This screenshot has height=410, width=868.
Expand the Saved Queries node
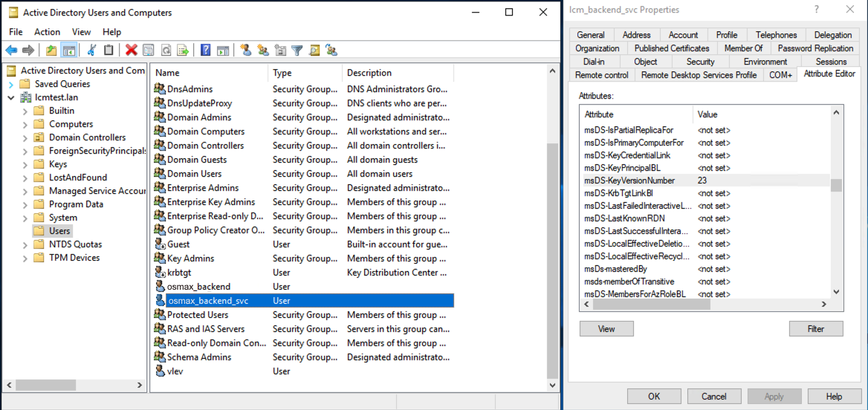click(11, 84)
